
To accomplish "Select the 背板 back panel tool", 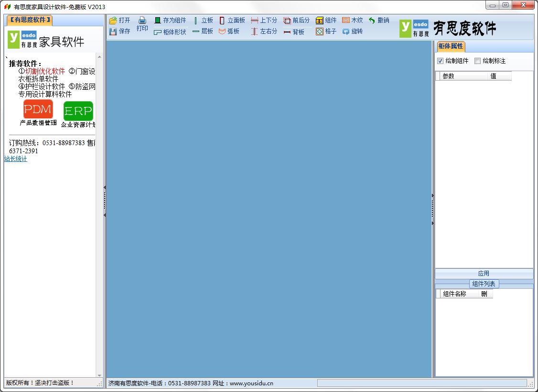I will tap(294, 32).
